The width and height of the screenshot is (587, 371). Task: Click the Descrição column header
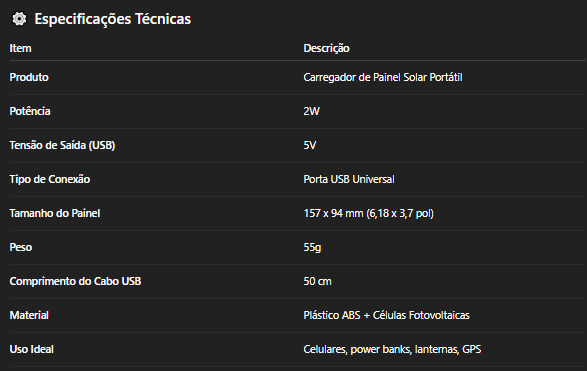point(326,48)
